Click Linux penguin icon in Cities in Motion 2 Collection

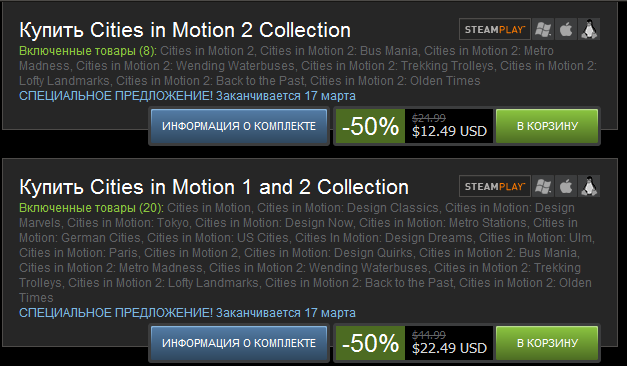tap(589, 29)
